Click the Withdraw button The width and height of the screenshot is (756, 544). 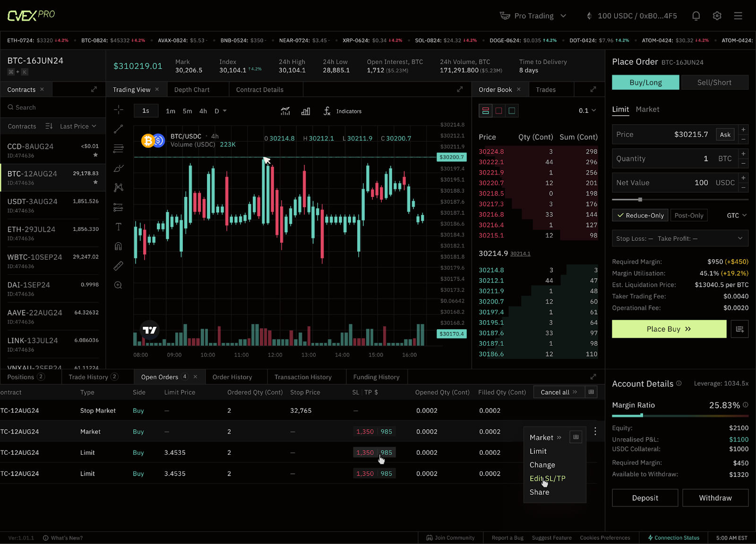[715, 498]
